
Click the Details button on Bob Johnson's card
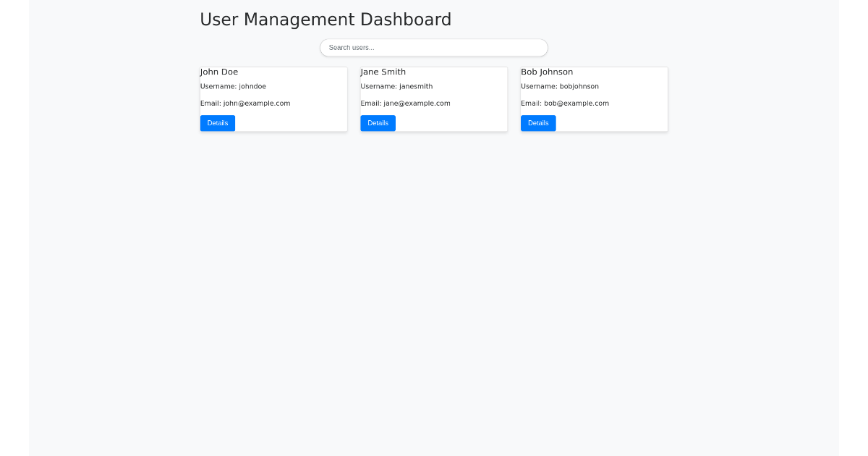(x=538, y=123)
